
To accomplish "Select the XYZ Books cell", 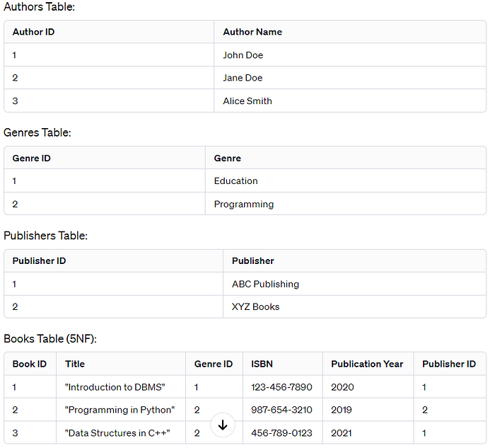I will click(x=256, y=307).
